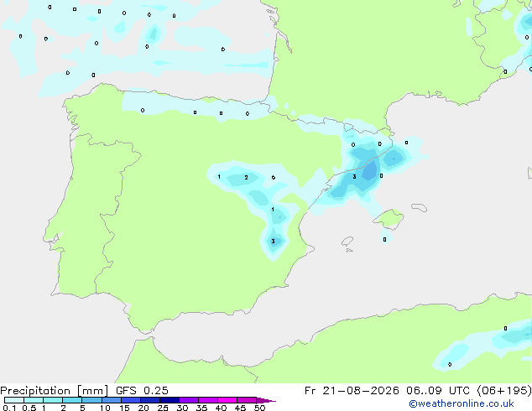Click the "Precipitation [mm]" legend title

(55, 391)
